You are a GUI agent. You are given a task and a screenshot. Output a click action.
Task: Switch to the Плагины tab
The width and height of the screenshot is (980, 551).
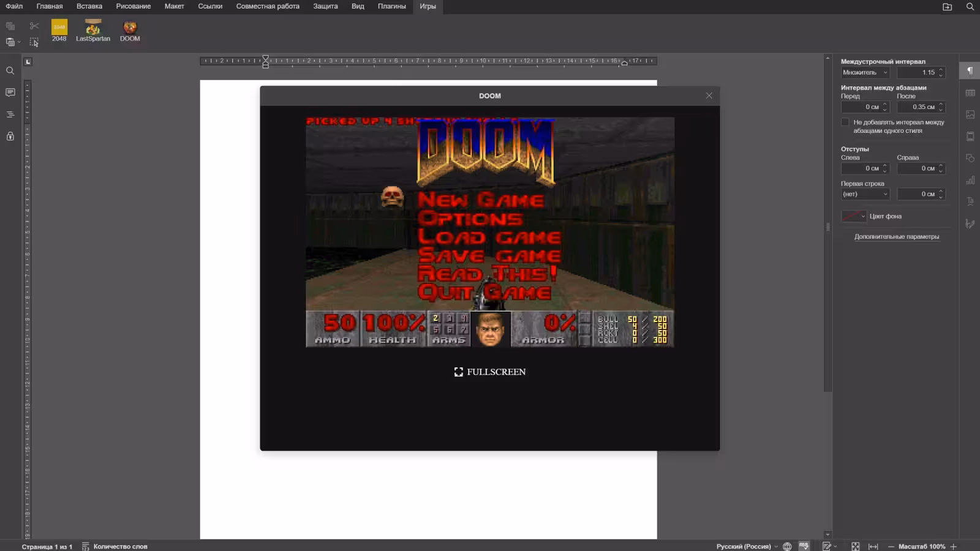[392, 7]
